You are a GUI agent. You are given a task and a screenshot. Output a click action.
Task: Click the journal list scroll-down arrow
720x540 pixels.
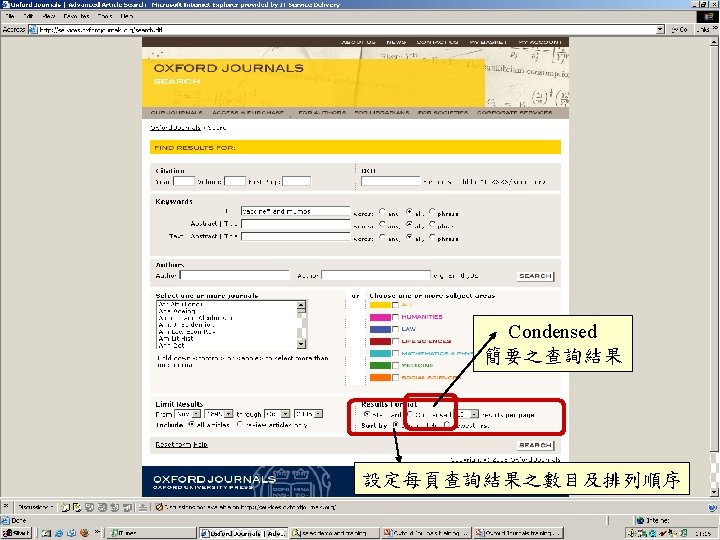pos(301,344)
